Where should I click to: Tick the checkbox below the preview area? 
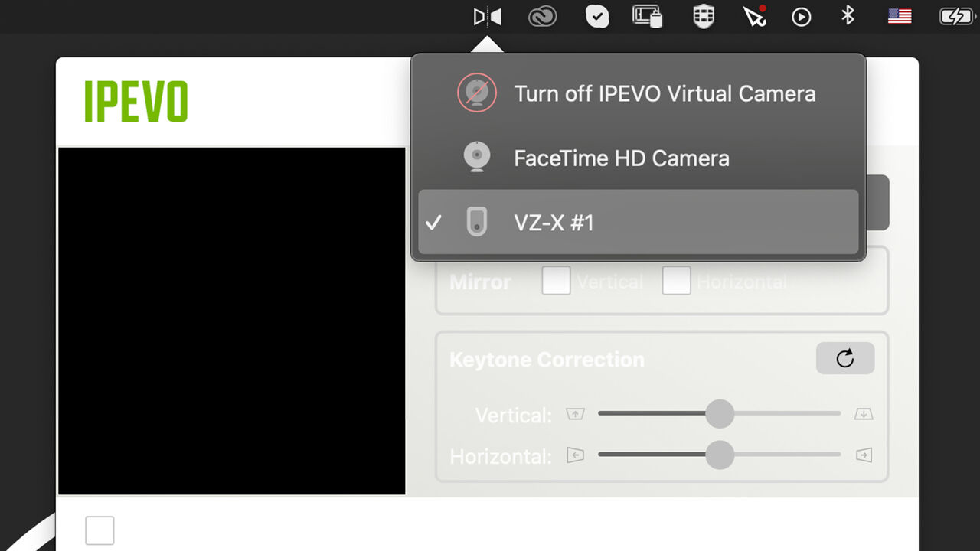pyautogui.click(x=100, y=530)
